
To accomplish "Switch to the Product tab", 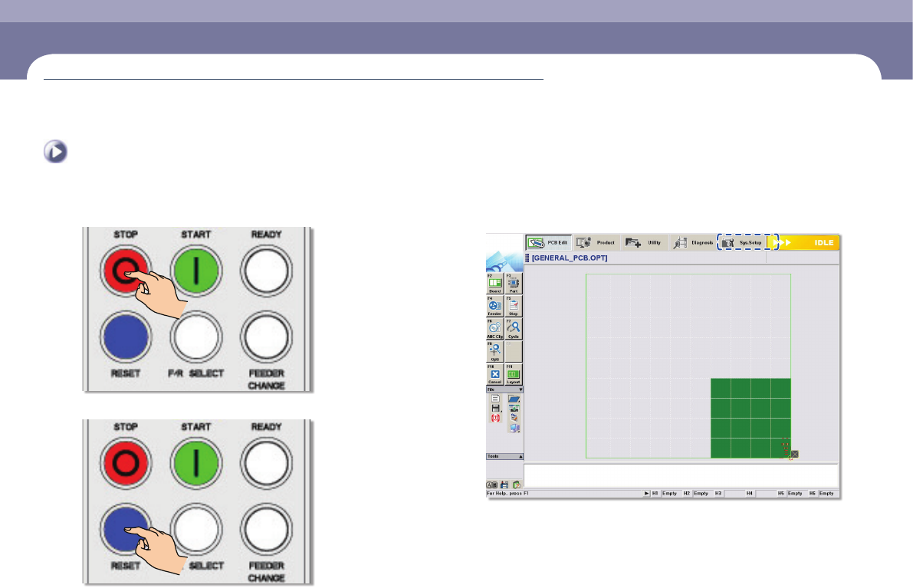I will (x=596, y=243).
